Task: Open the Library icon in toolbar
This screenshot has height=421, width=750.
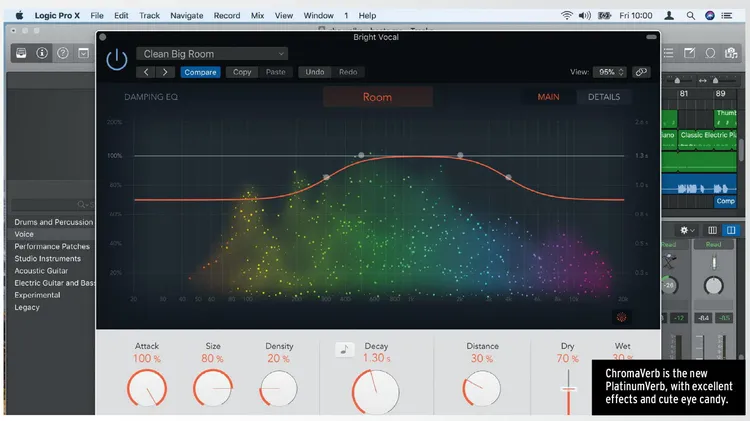Action: [20, 53]
